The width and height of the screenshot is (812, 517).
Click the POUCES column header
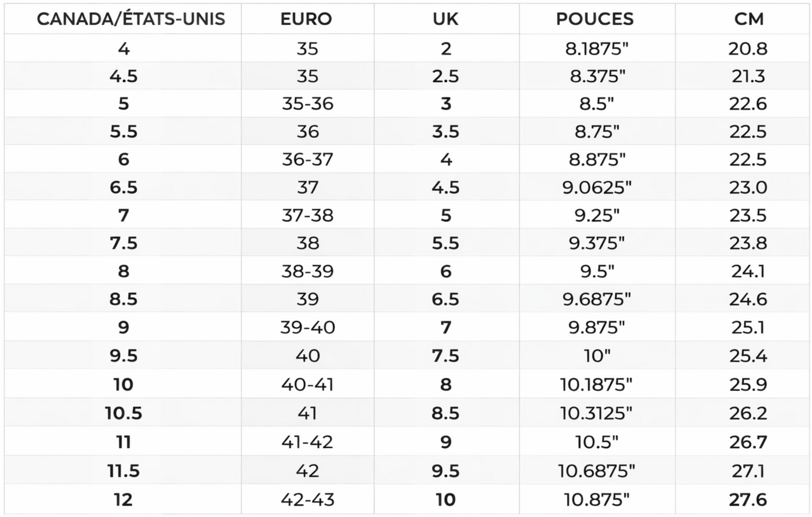596,19
